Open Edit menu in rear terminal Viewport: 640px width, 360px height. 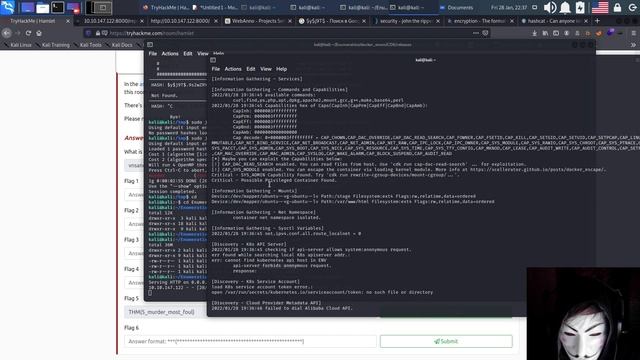pos(188,53)
